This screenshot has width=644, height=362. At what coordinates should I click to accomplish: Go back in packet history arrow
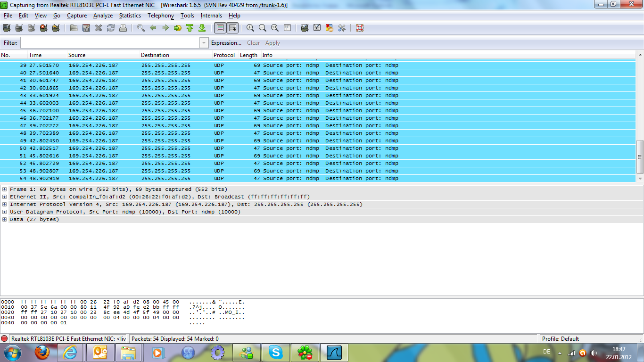click(x=153, y=28)
